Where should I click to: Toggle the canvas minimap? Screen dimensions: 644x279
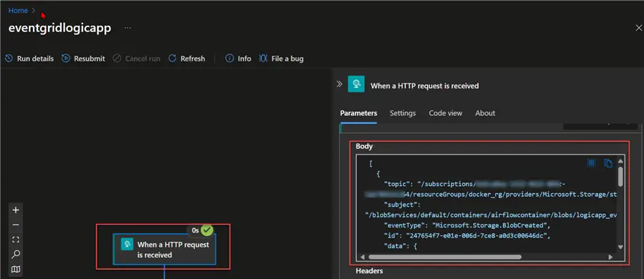(16, 269)
